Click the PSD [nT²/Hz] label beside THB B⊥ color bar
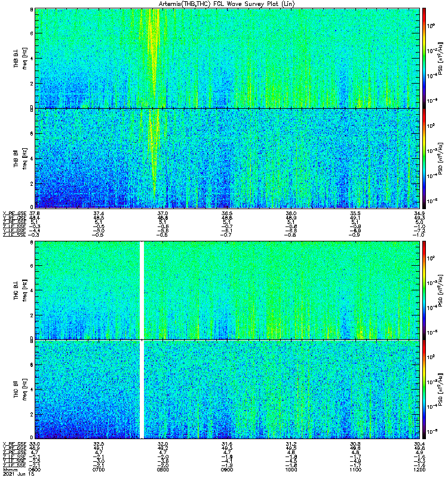This screenshot has height=478, width=448. click(x=441, y=58)
